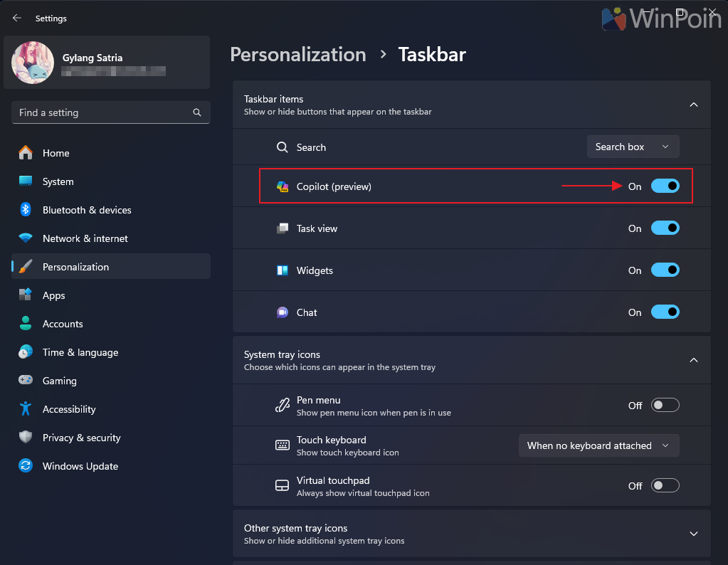Click the Gylang Satria account name
Screen dimensions: 728x565
(93, 58)
